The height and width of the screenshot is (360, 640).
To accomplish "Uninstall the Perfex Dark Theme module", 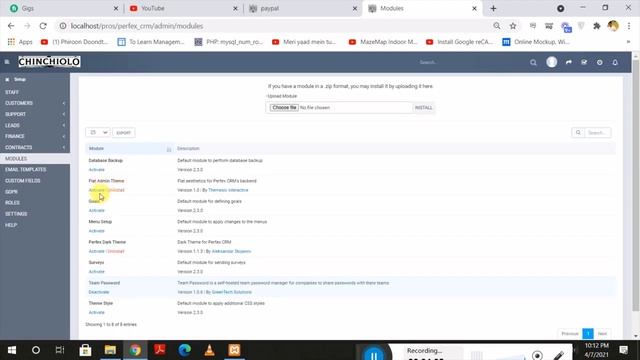I will point(116,251).
